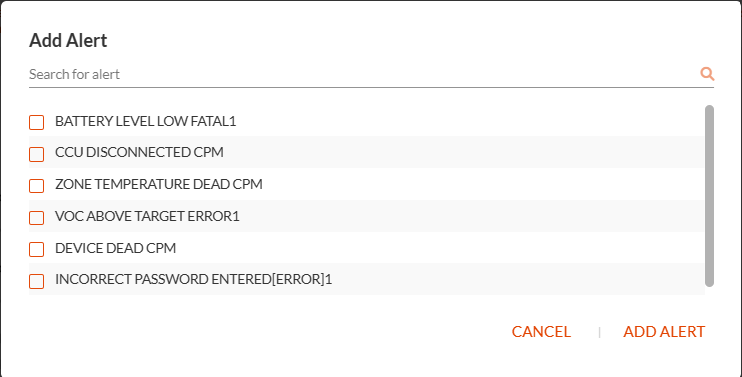Focus the Search for alert field
Image resolution: width=742 pixels, height=377 pixels.
(364, 74)
